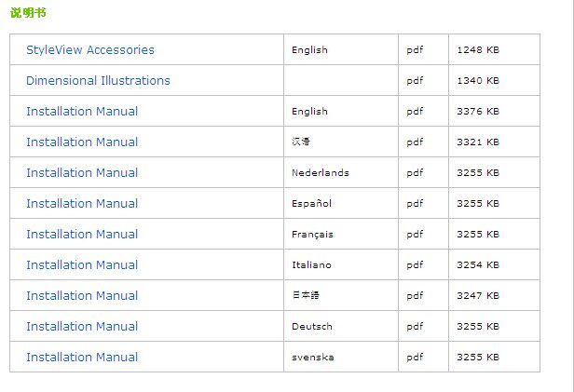The image size is (574, 392).
Task: Click the 说明书 section heading
Action: [x=27, y=13]
